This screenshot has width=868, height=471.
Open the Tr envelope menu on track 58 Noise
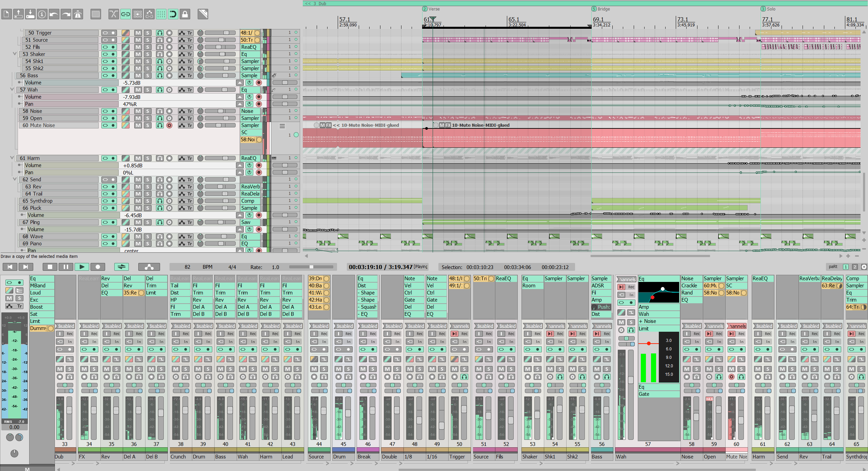click(185, 111)
